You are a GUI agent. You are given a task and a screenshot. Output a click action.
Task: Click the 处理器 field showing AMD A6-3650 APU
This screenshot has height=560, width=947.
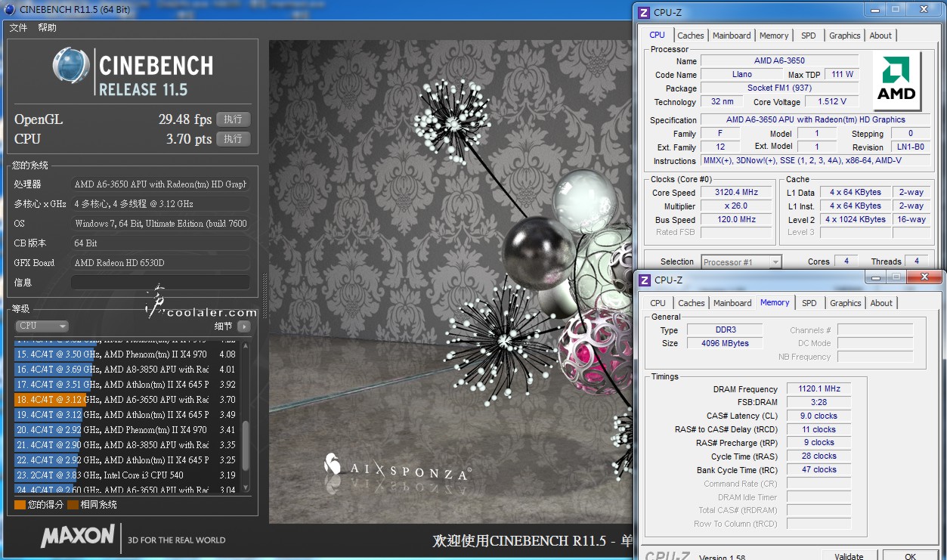pyautogui.click(x=160, y=184)
